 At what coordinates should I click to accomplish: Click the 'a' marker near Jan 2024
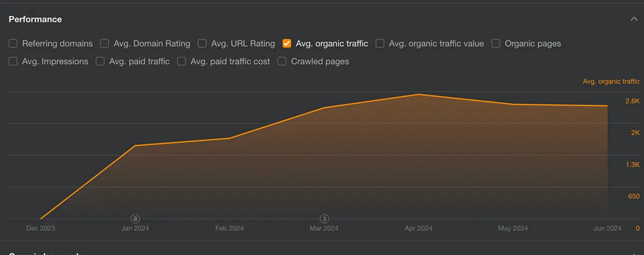pyautogui.click(x=135, y=219)
